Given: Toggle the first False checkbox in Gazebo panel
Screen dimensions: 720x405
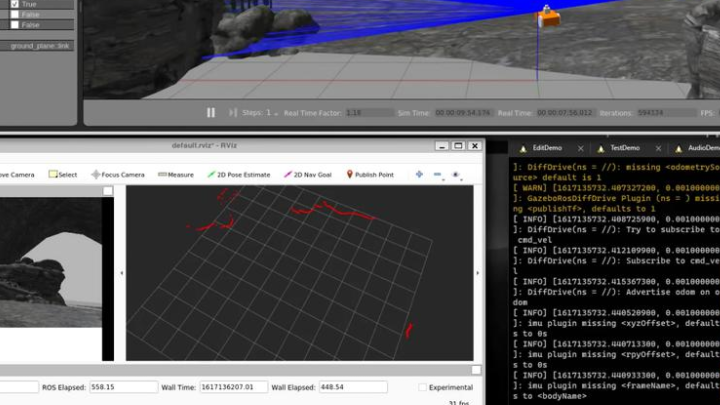Looking at the screenshot, I should (15, 14).
